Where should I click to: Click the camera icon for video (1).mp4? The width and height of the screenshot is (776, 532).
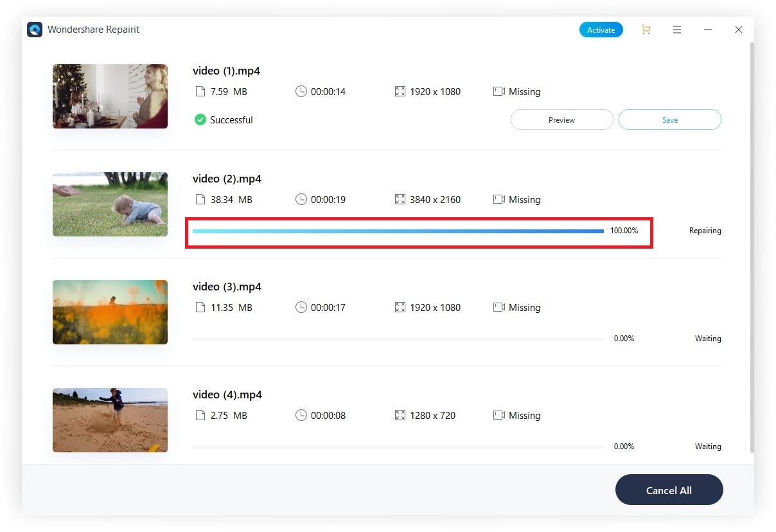(499, 92)
